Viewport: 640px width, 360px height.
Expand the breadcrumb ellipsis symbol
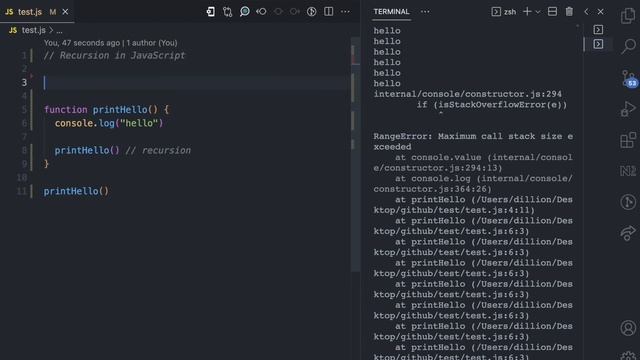coord(59,31)
